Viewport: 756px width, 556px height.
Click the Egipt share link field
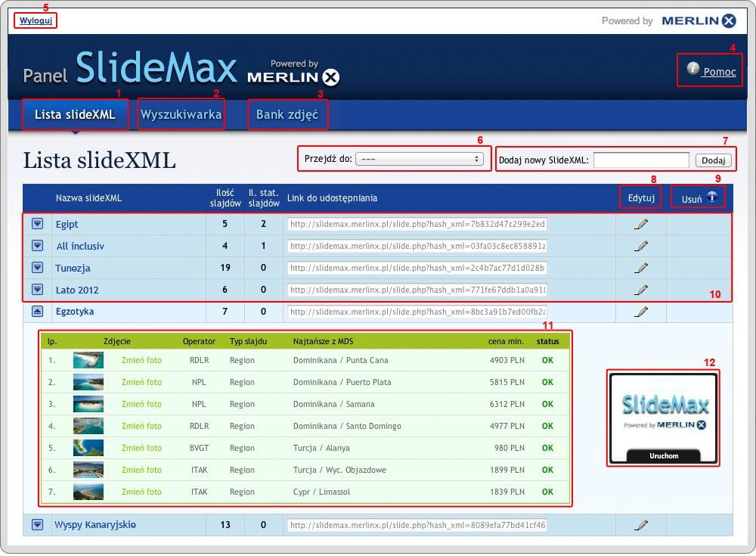417,224
